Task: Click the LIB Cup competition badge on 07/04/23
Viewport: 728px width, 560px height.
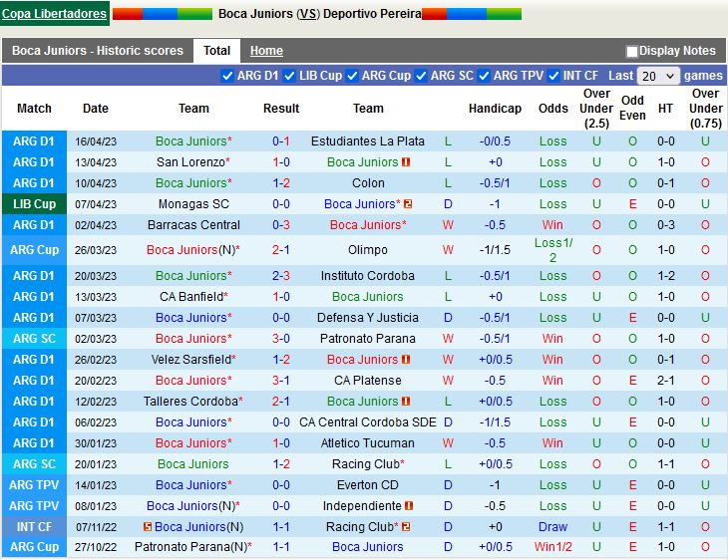Action: pyautogui.click(x=34, y=204)
